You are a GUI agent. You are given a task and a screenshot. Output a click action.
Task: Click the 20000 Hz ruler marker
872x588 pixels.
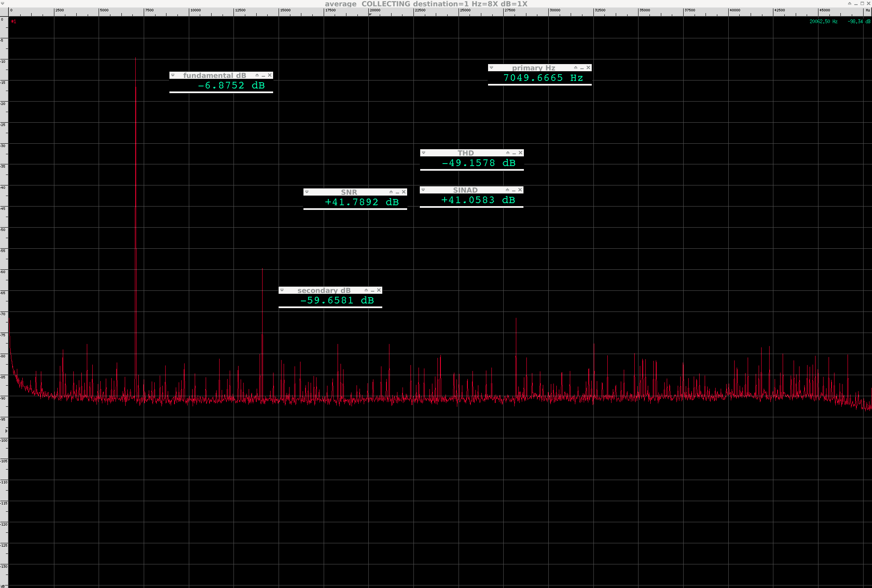point(370,14)
